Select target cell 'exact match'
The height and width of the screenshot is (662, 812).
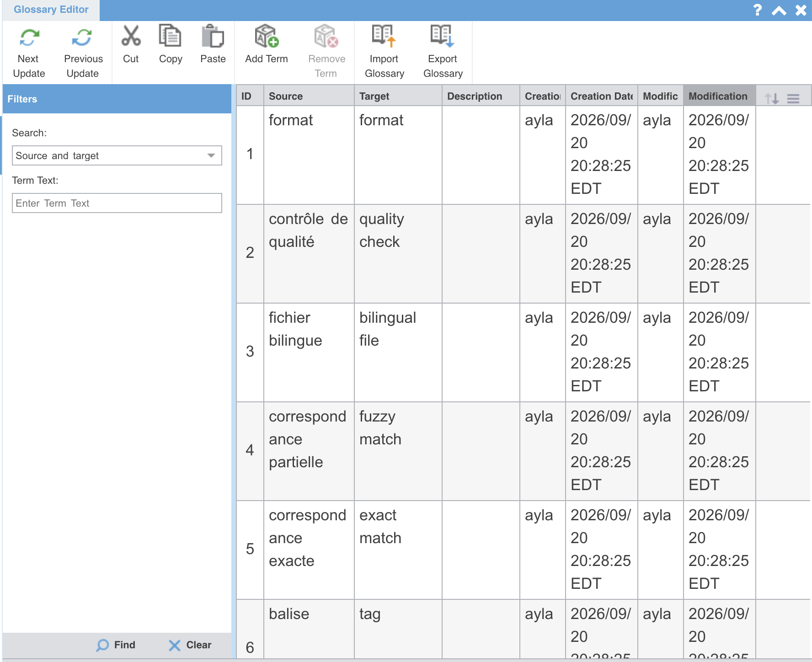(398, 550)
